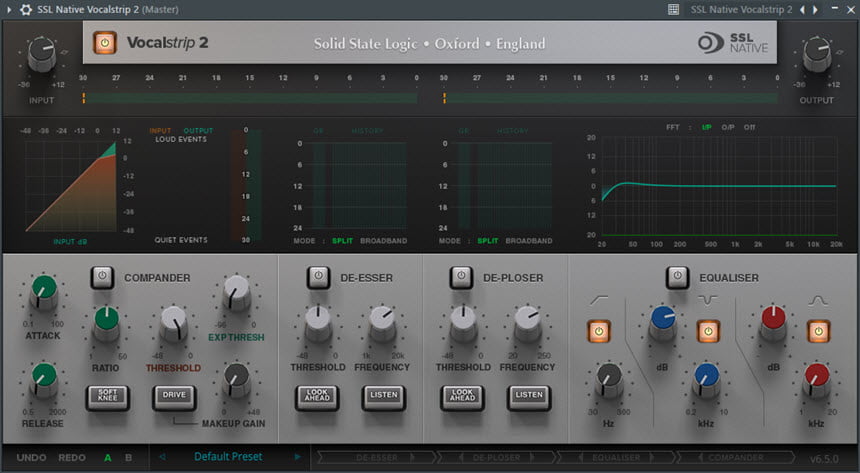Click the green Release knob
860x473 pixels.
43,380
